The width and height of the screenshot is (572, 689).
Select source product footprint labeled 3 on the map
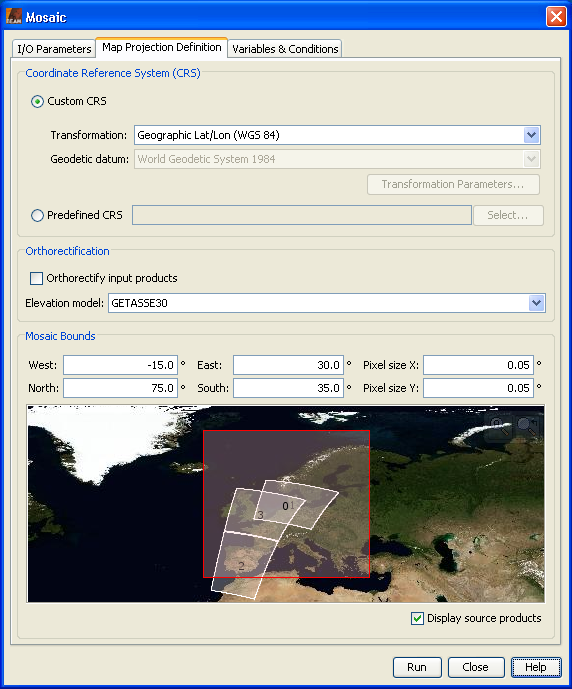(x=261, y=515)
